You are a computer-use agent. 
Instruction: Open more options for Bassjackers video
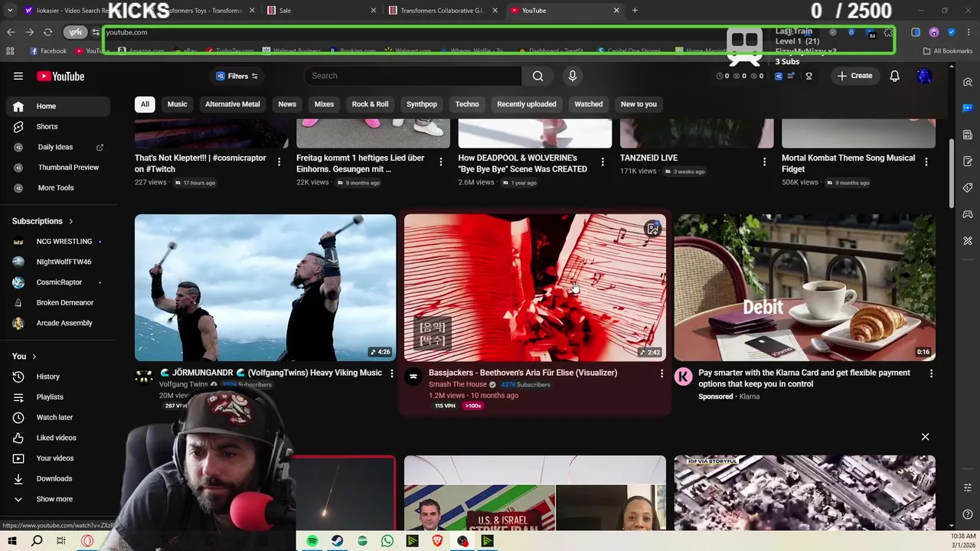(x=661, y=373)
